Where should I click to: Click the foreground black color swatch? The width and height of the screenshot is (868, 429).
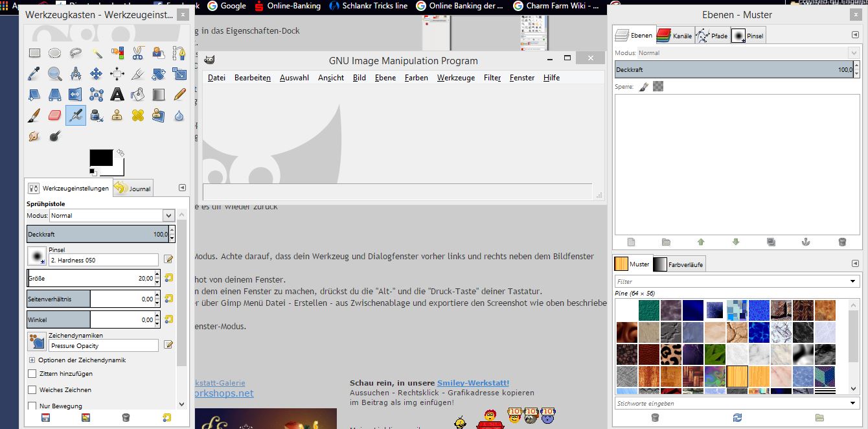point(100,157)
